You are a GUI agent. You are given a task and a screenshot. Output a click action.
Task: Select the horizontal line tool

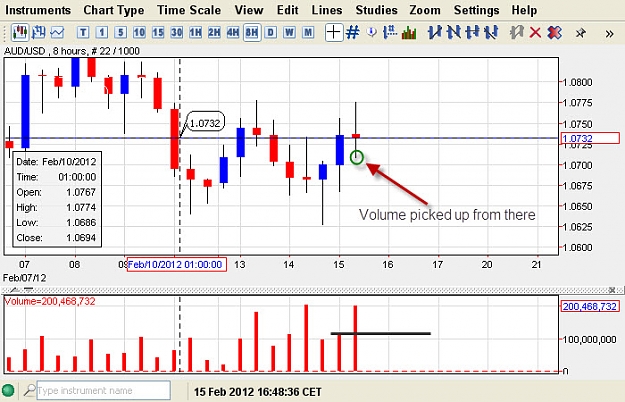472,32
